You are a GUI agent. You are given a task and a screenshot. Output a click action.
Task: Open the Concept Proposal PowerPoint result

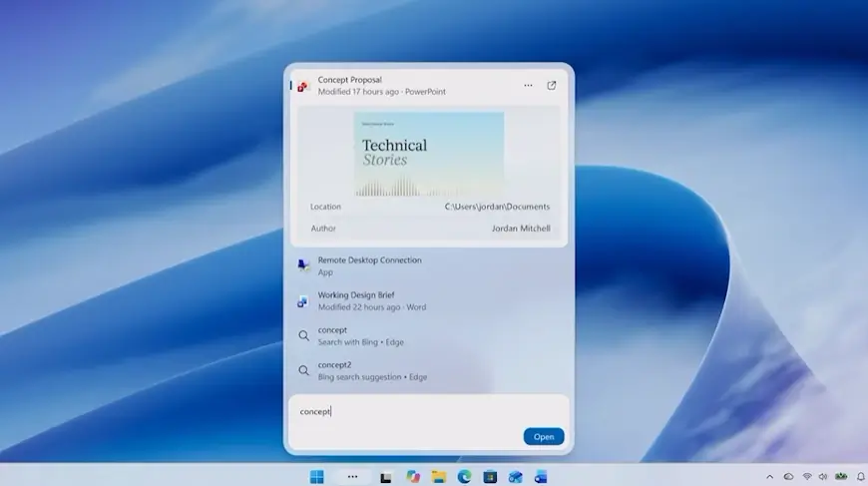tap(429, 86)
